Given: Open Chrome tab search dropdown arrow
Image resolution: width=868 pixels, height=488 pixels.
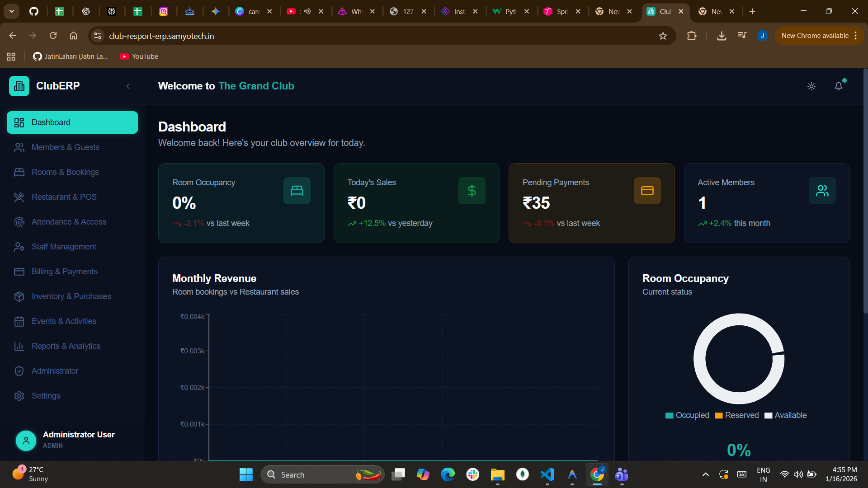Looking at the screenshot, I should pos(12,11).
